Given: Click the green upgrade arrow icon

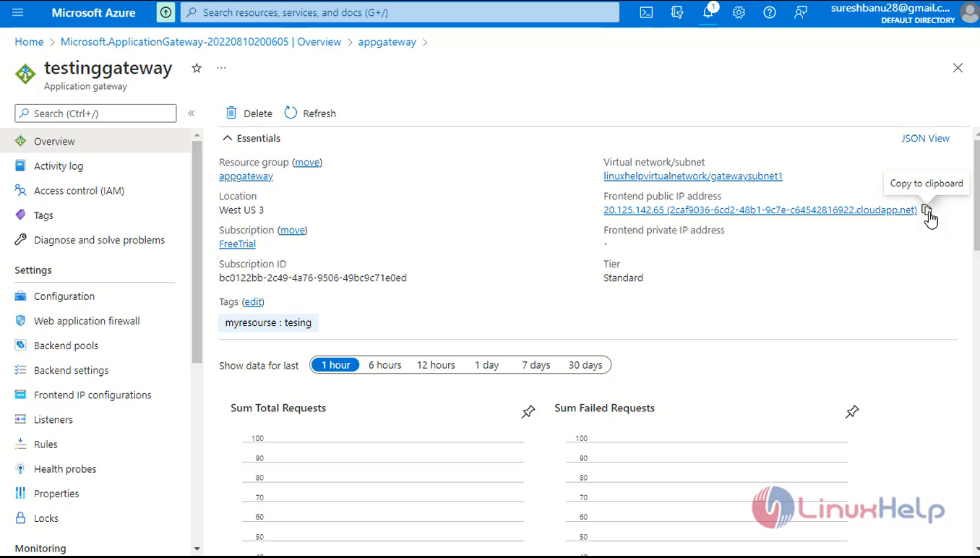Looking at the screenshot, I should pyautogui.click(x=166, y=12).
